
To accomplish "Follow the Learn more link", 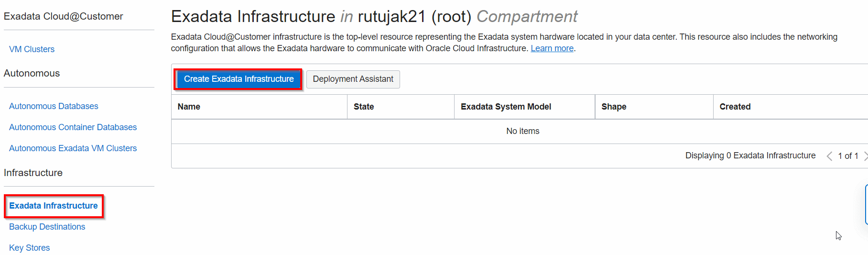I will 552,48.
